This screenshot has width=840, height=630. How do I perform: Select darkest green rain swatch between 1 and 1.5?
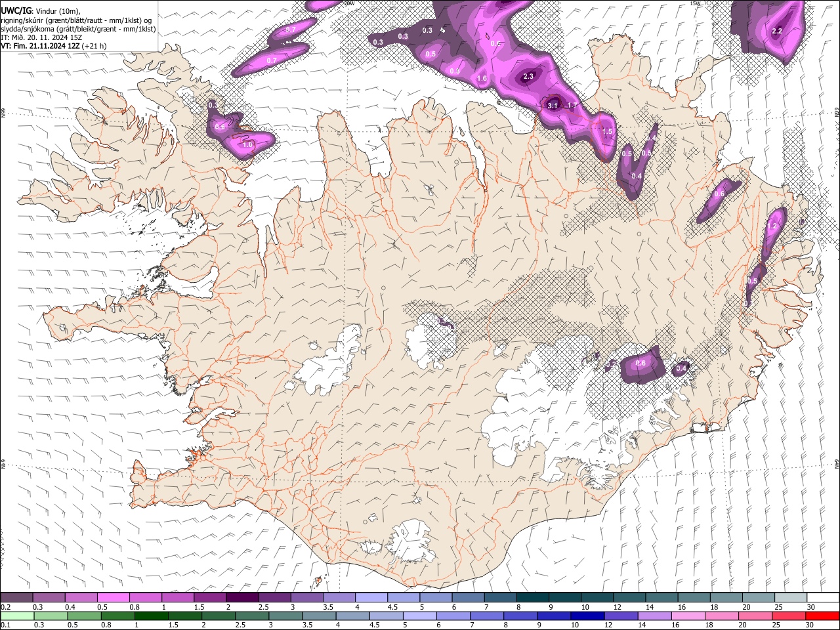tap(151, 616)
